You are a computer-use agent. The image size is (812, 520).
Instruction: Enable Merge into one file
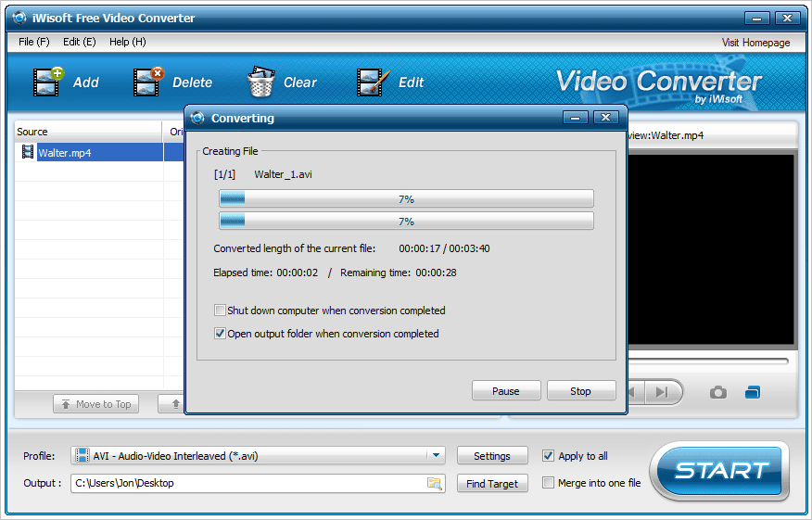pos(548,483)
